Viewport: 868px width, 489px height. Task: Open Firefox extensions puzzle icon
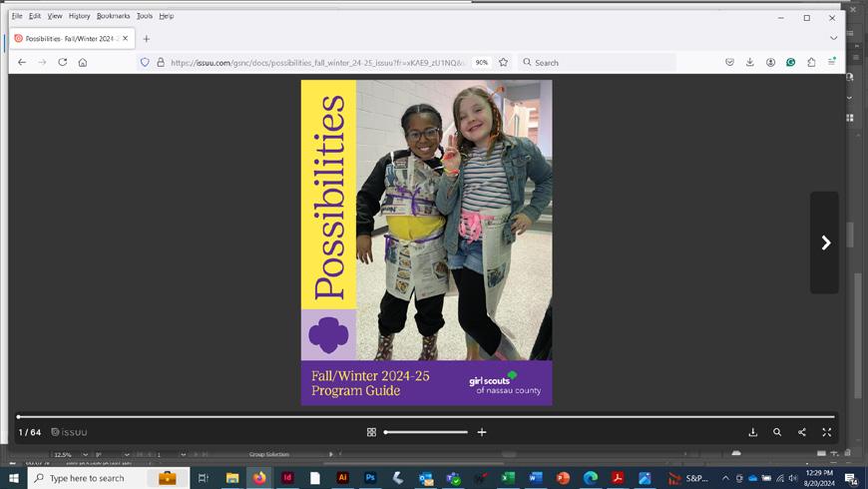coord(811,62)
